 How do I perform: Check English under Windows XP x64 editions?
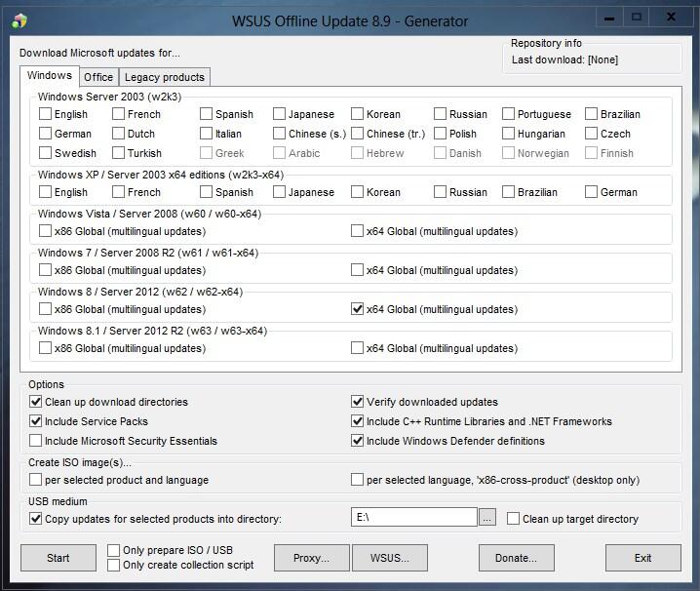[45, 192]
